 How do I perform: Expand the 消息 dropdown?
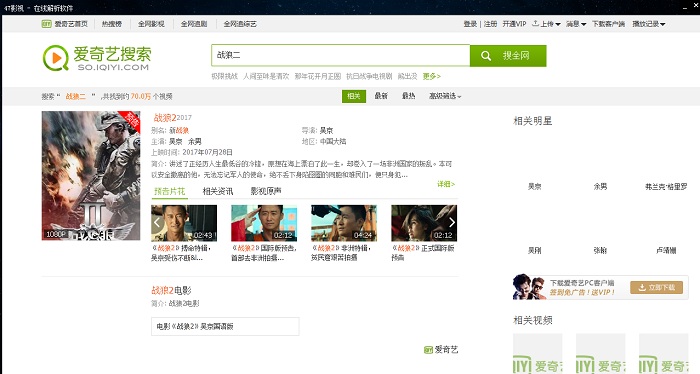click(x=576, y=24)
